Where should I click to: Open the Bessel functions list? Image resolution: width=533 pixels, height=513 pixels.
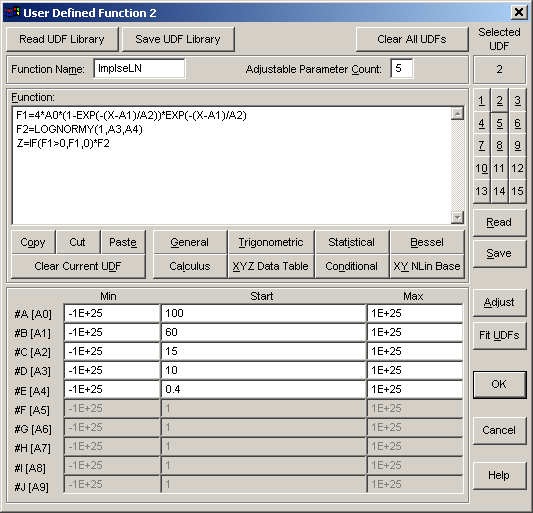[427, 242]
